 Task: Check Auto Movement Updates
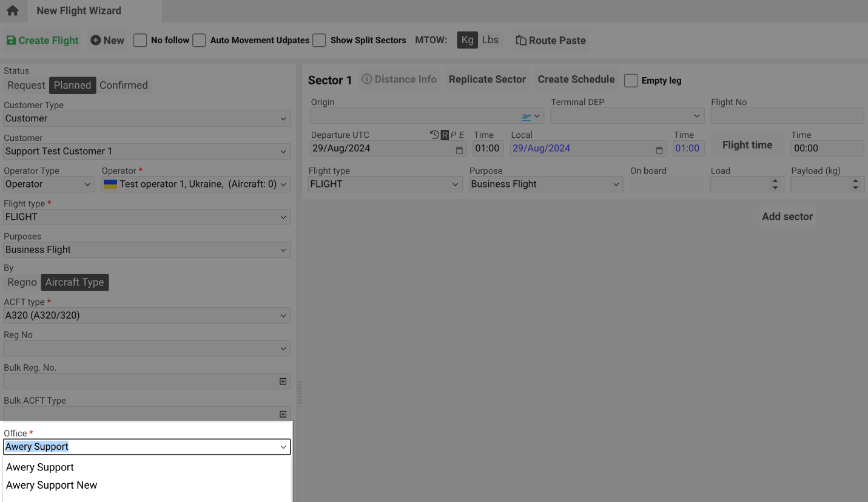click(x=199, y=40)
